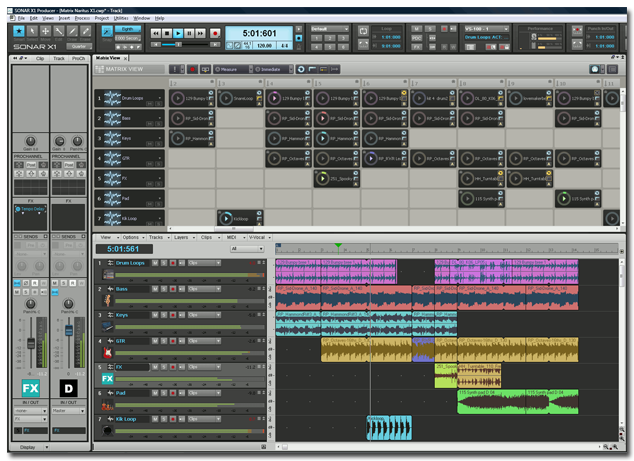Open the File menu
634x461 pixels.
click(21, 18)
